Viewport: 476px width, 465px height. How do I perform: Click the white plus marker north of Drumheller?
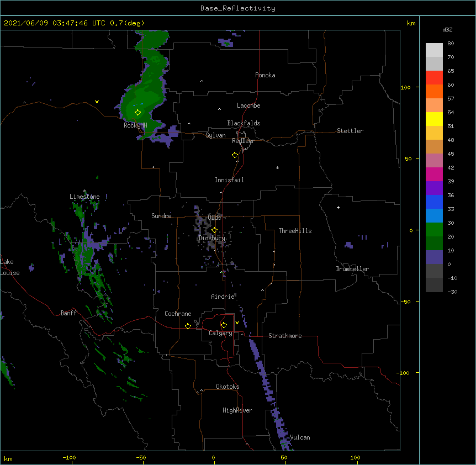point(338,207)
